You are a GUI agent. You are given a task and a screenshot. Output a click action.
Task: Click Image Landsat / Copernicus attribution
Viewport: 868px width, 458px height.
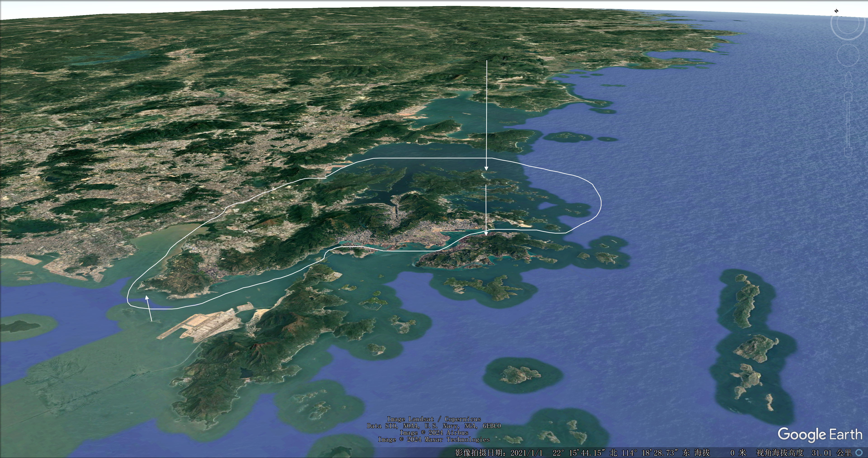[x=434, y=419]
